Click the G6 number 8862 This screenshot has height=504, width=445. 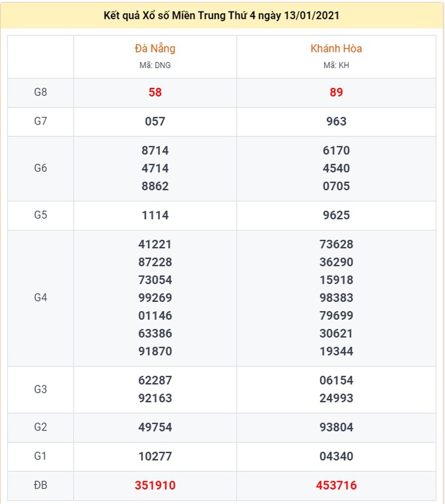click(155, 186)
